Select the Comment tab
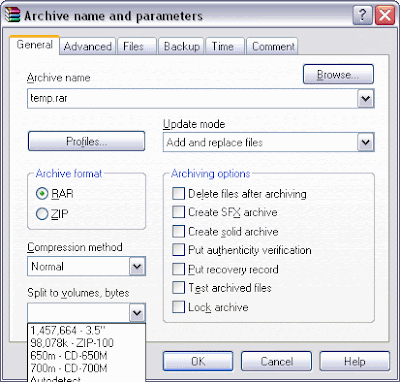The height and width of the screenshot is (382, 400). [x=272, y=46]
